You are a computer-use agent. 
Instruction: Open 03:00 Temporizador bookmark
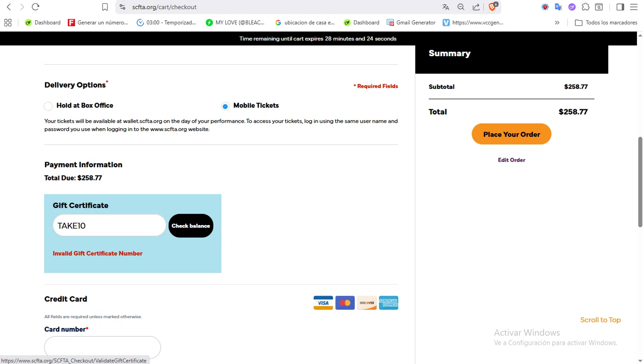[x=166, y=23]
